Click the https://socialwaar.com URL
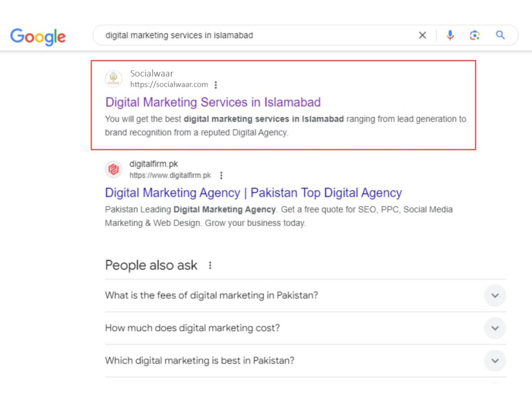This screenshot has height=407, width=532. (x=169, y=85)
